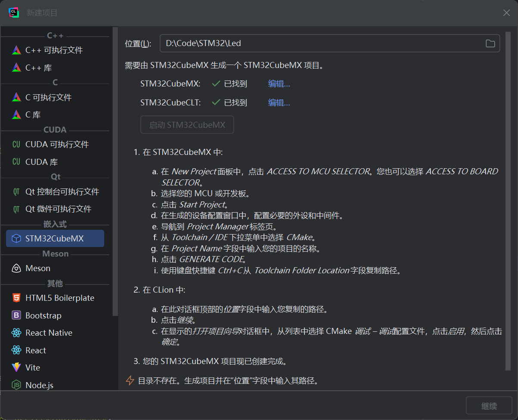Click the lightning warning icon beside 目录不存在
The width and height of the screenshot is (518, 420).
130,380
